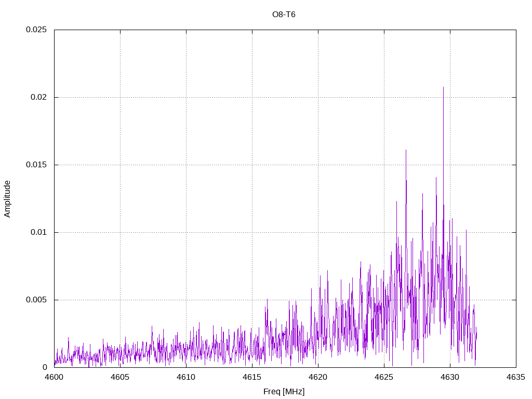Click the x-axis tick label 4630

pos(450,377)
